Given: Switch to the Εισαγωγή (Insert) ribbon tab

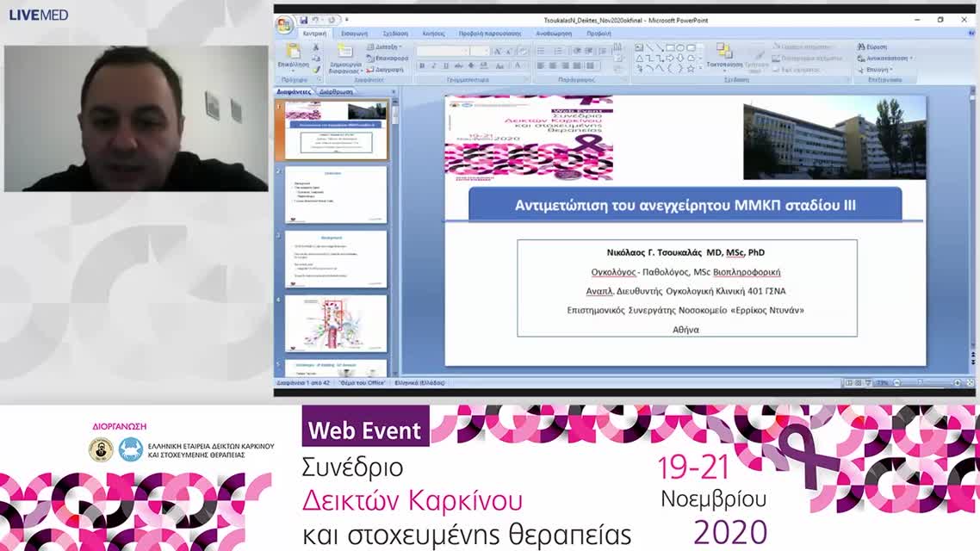Looking at the screenshot, I should coord(355,34).
